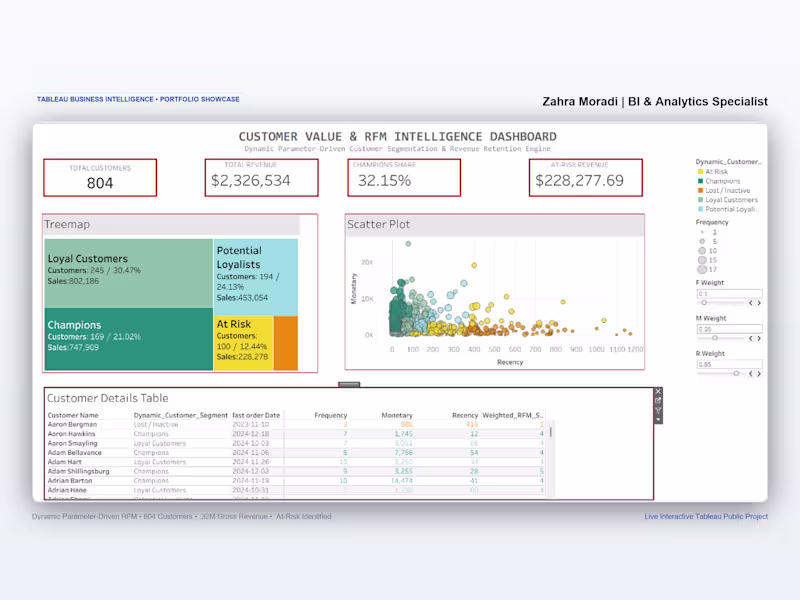Decrease M Weight with left arrow
800x600 pixels.
point(751,338)
